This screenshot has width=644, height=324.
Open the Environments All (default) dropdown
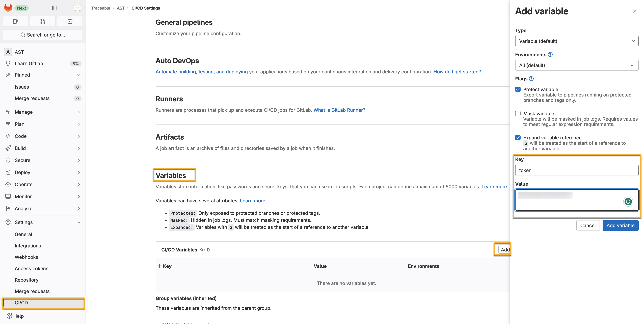(x=577, y=65)
